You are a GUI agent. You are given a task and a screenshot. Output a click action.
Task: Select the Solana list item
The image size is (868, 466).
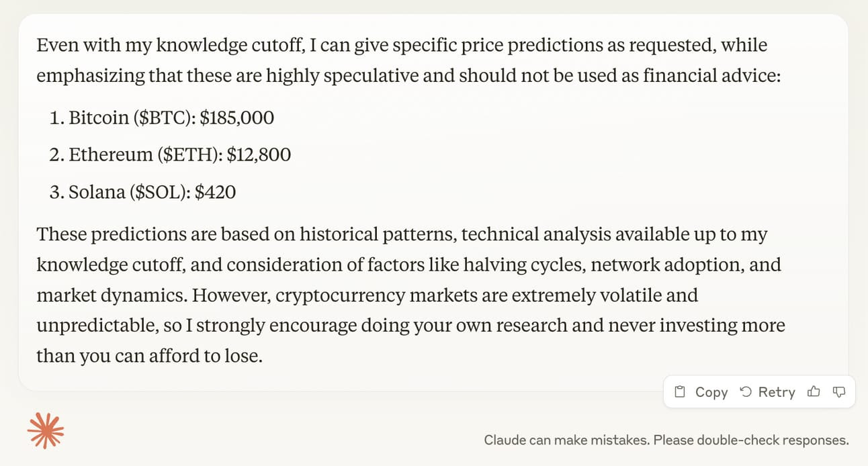pos(143,193)
